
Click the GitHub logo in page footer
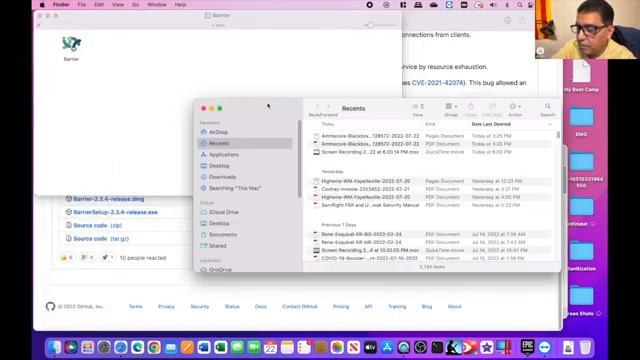point(50,306)
